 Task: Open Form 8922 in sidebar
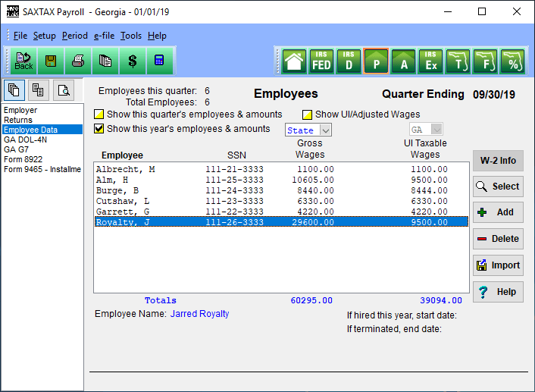pos(42,159)
